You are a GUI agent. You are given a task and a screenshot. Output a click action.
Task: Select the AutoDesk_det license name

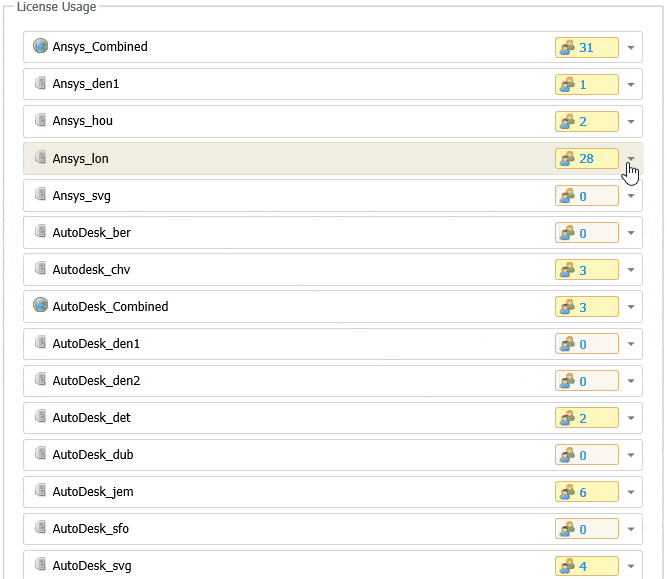point(91,418)
